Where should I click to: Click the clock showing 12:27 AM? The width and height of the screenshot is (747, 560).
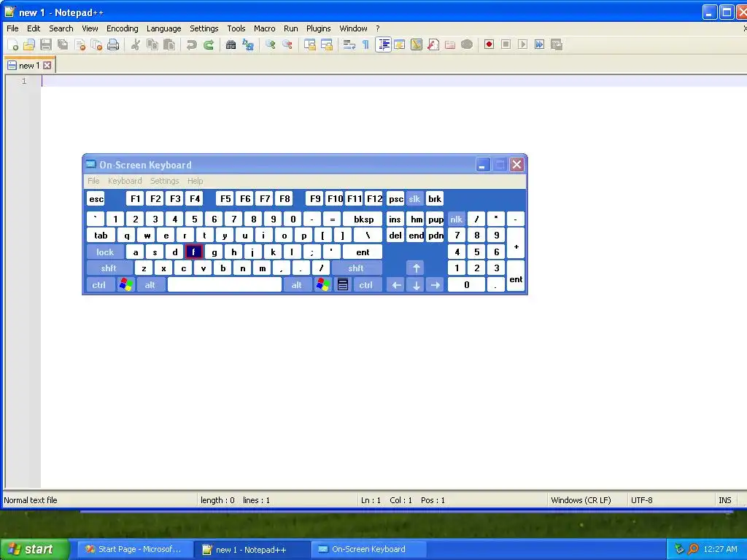pyautogui.click(x=720, y=549)
